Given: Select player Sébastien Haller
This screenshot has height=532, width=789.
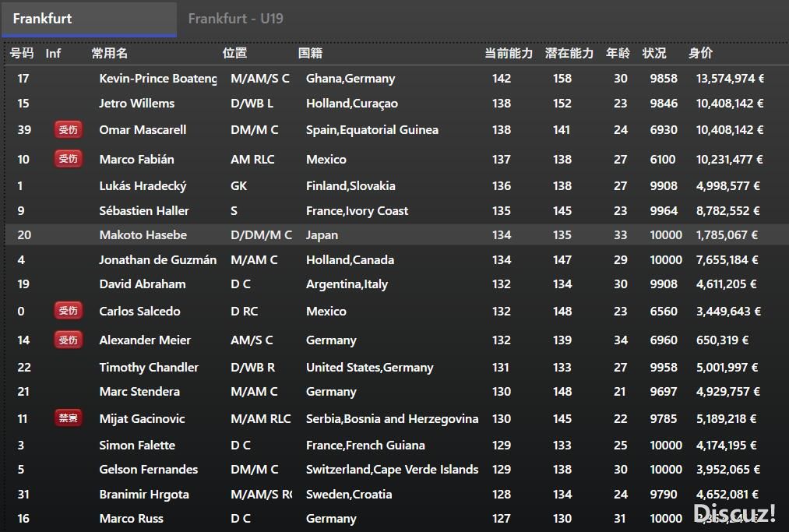Looking at the screenshot, I should tap(144, 211).
